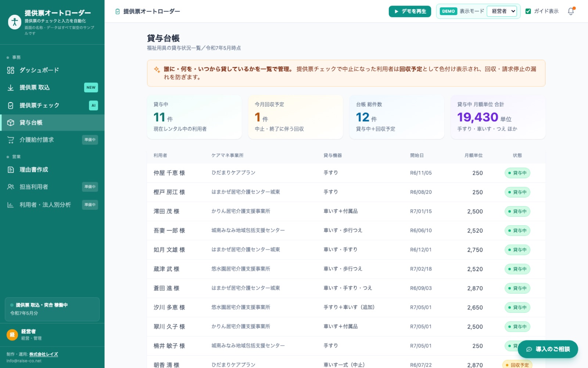Screen dimensions: 588x368
Task: Click the NEW badge on 提供票 取込
Action: coord(91,88)
